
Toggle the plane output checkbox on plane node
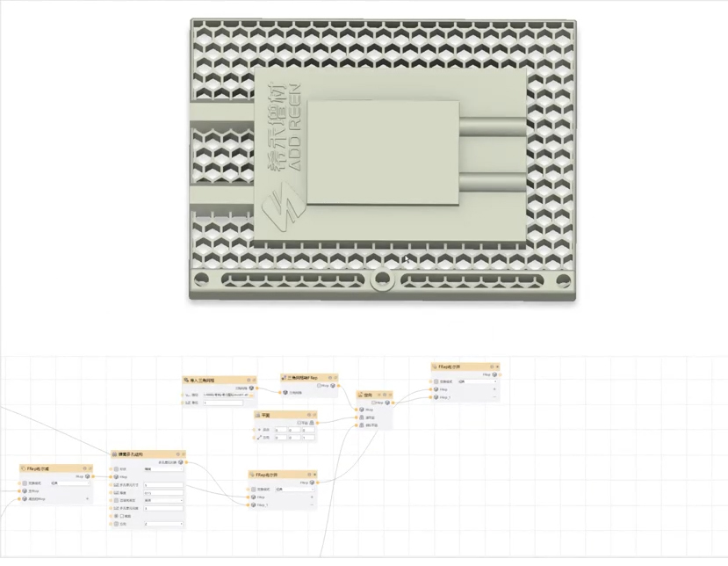tap(299, 423)
